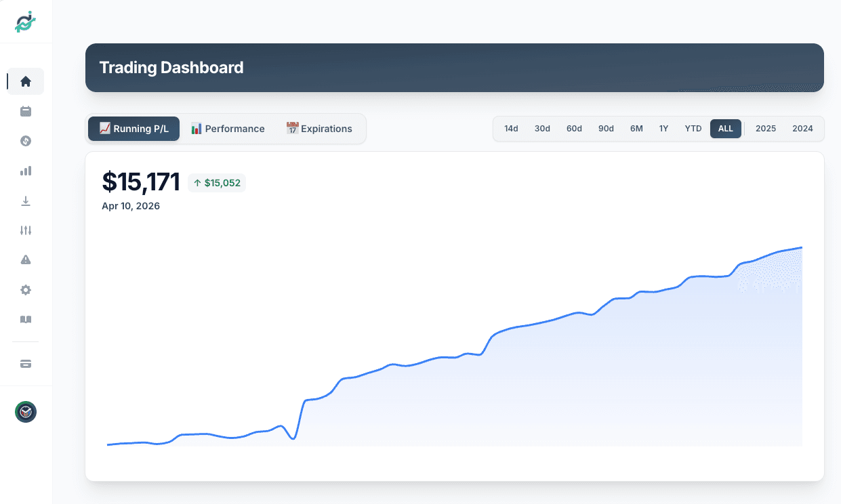The image size is (841, 504).
Task: Open the documentation book sidebar icon
Action: point(25,319)
